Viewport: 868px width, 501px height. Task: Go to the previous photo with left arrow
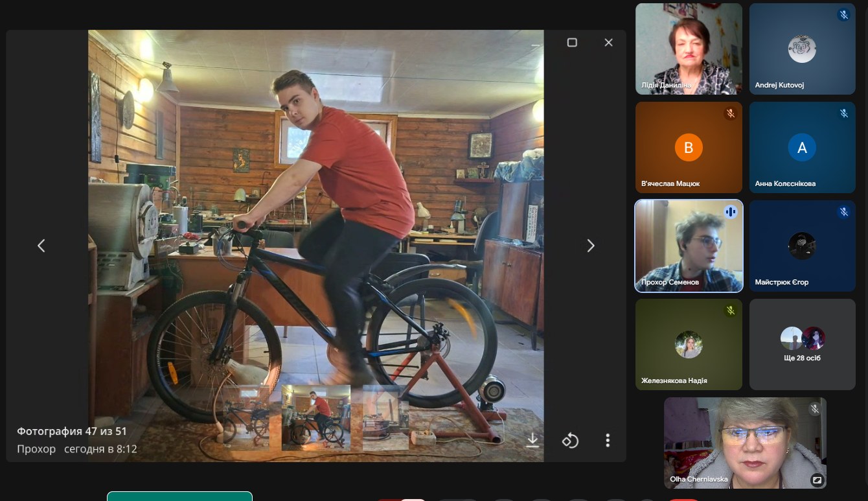(41, 246)
